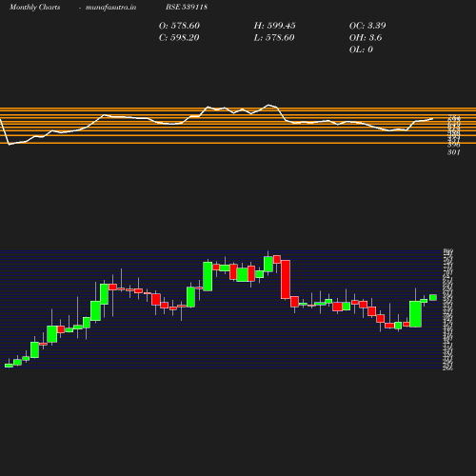Select the close value 'C: 598.20'
The width and height of the screenshot is (476, 476).
pyautogui.click(x=179, y=38)
